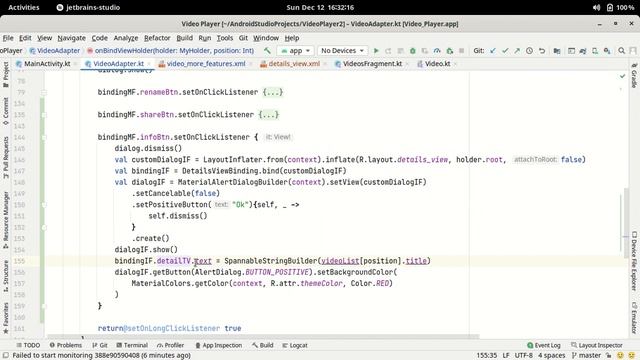Open the Profile app icon in toolbar

(x=437, y=51)
